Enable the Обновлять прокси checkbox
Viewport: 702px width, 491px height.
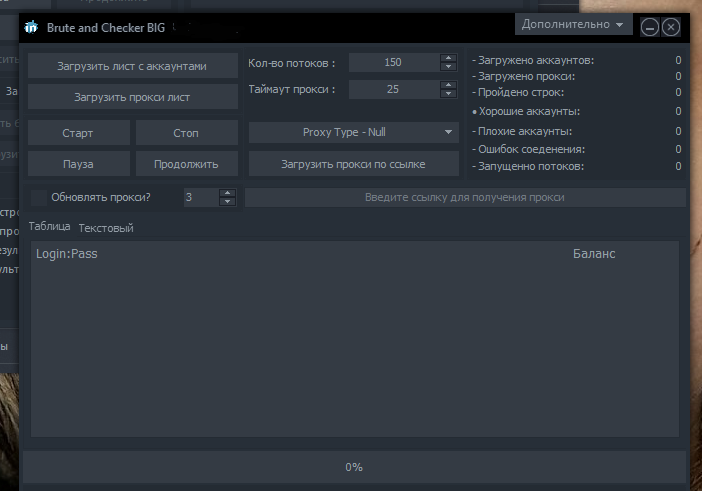click(x=39, y=197)
